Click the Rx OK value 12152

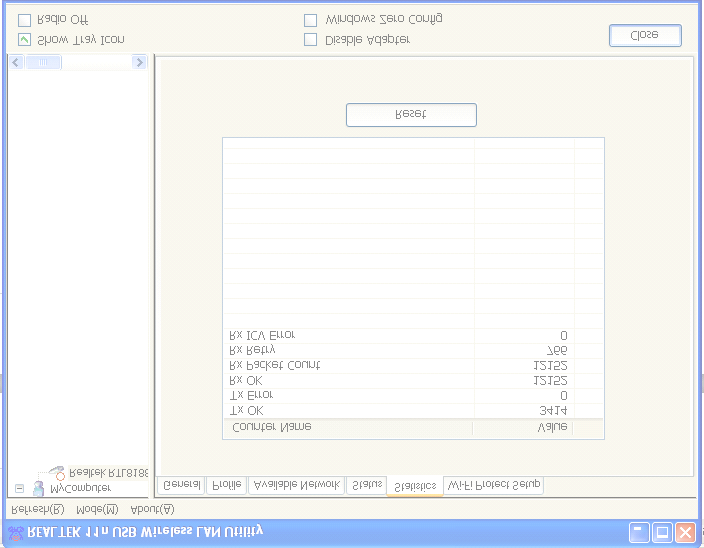click(x=550, y=381)
